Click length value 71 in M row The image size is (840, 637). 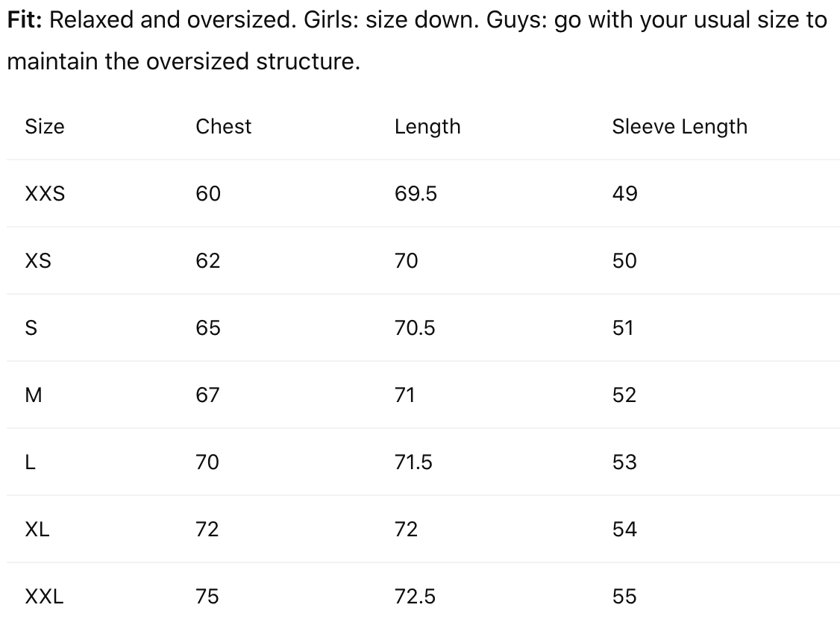[404, 395]
